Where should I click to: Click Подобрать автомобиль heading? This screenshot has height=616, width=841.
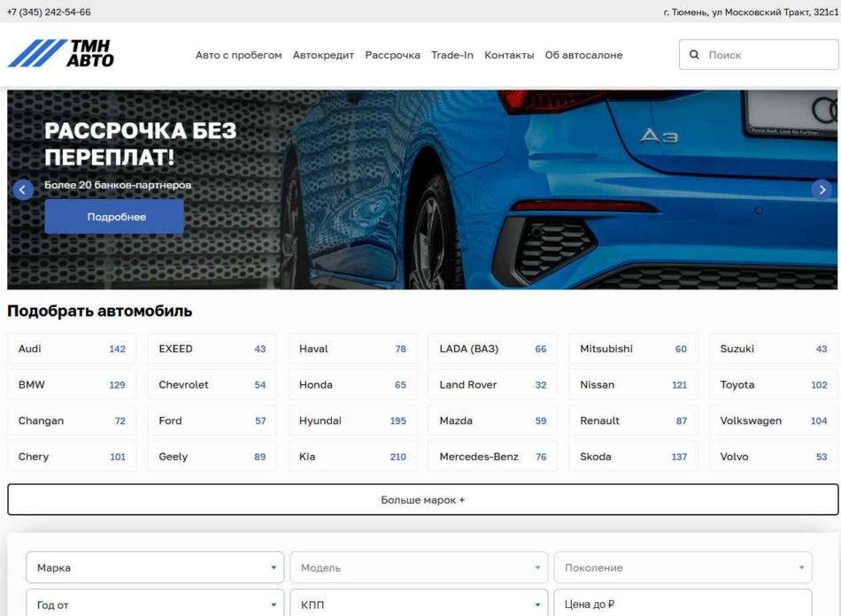coord(100,311)
